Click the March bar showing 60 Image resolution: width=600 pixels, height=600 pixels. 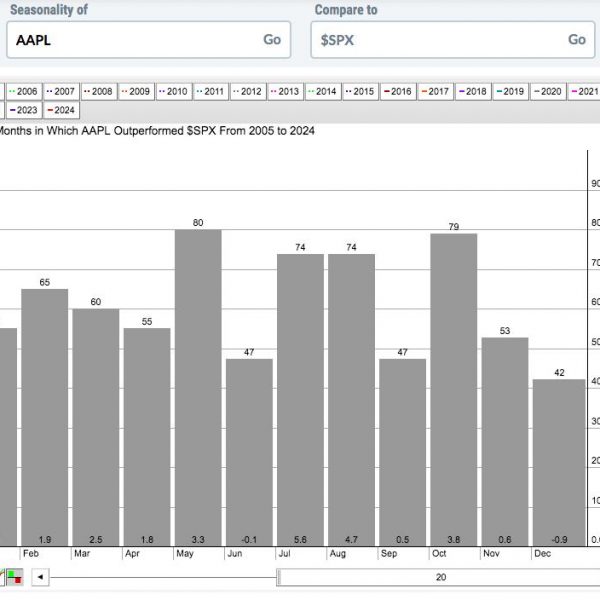coord(96,427)
